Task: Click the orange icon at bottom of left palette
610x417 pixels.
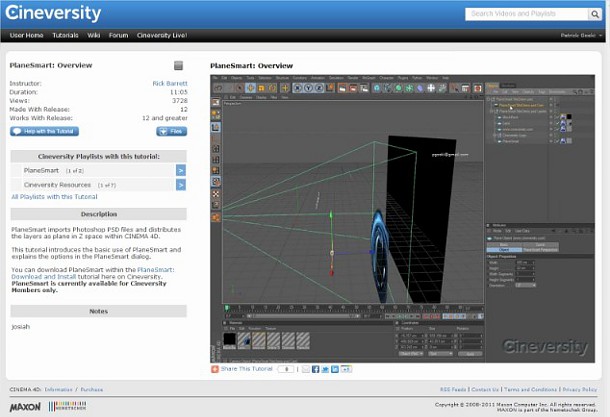Action: (216, 217)
